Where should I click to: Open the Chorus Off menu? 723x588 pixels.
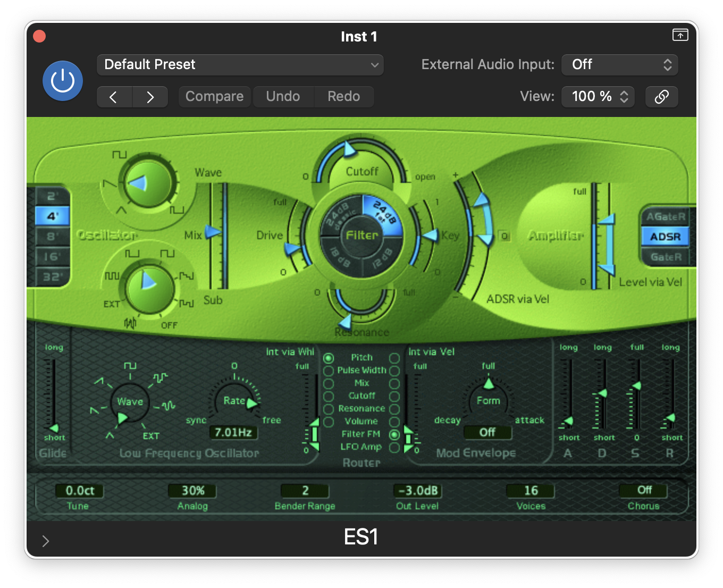[644, 490]
